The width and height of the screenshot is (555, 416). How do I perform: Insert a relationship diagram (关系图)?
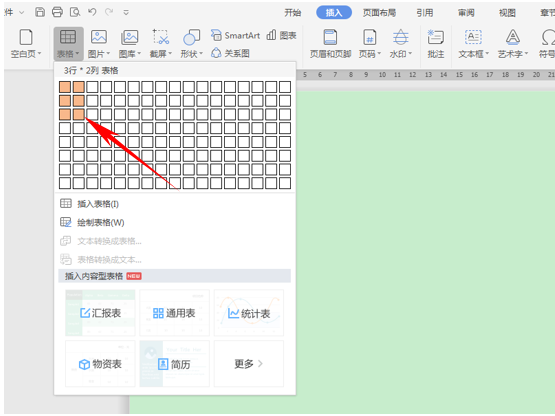230,53
